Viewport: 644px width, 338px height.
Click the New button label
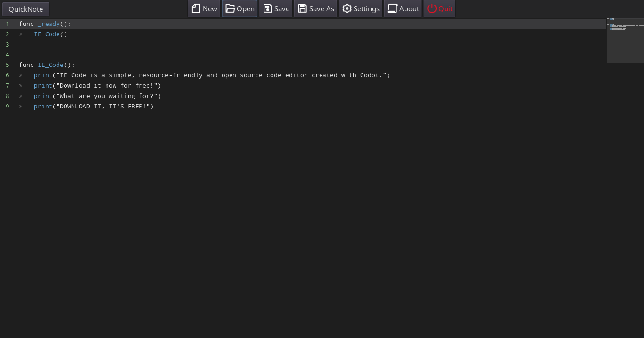(210, 8)
